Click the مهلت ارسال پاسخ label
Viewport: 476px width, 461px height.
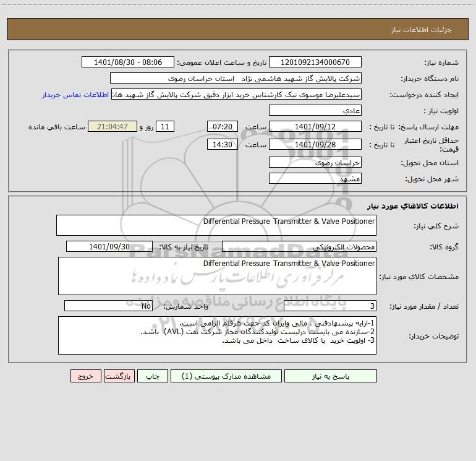[x=428, y=127]
